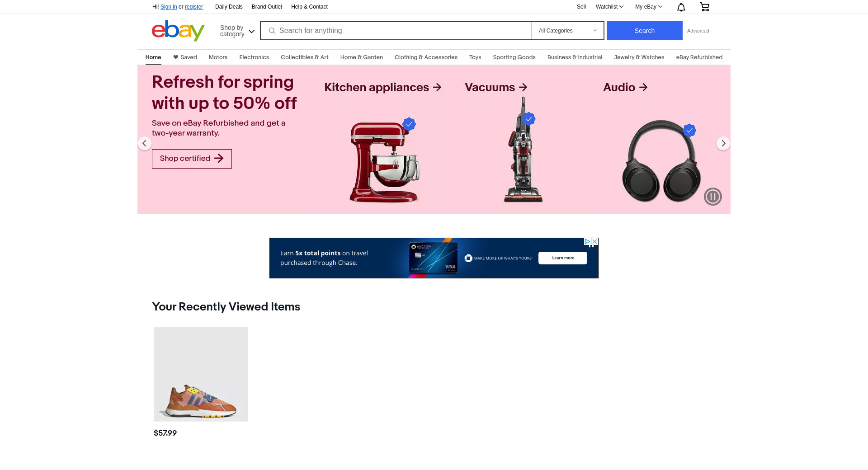
Task: Open the notifications bell icon
Action: (x=681, y=7)
